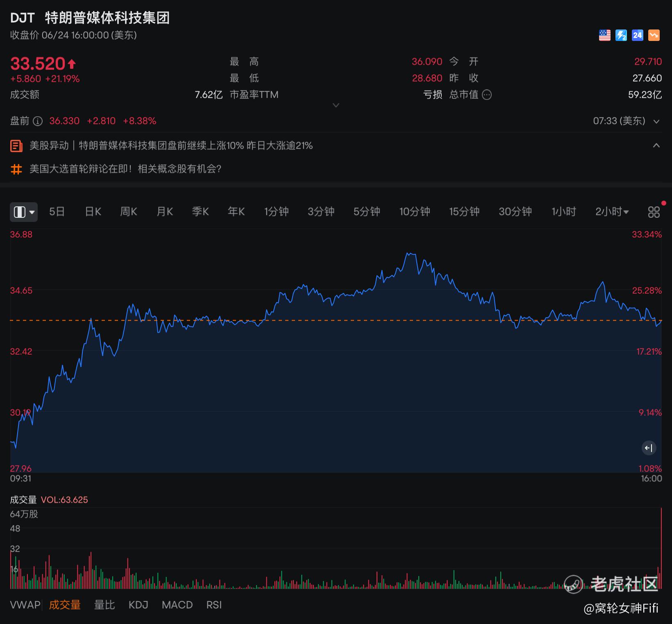
Task: Click the 成交额 value 7.62亿
Action: pos(209,95)
